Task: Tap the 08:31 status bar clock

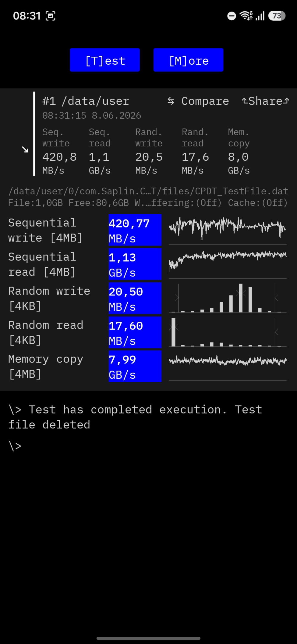Action: coord(27,16)
